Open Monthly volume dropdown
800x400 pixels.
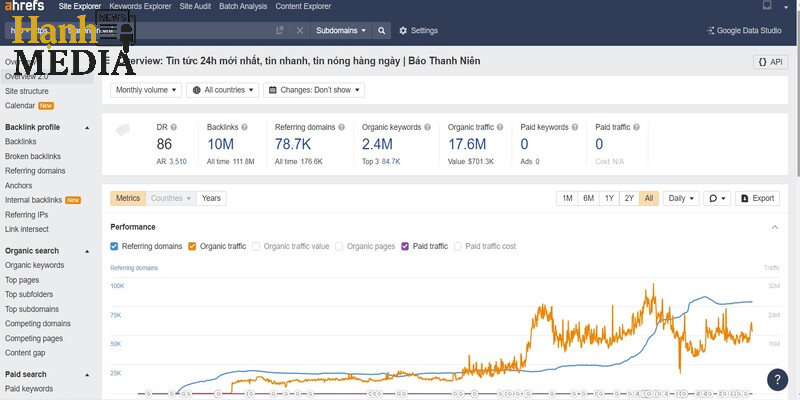coord(146,90)
